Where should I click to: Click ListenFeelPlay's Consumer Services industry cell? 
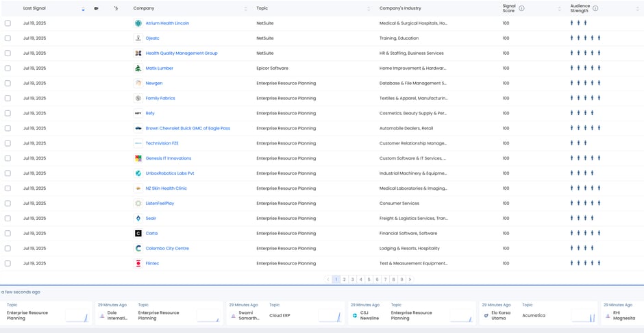pyautogui.click(x=399, y=203)
